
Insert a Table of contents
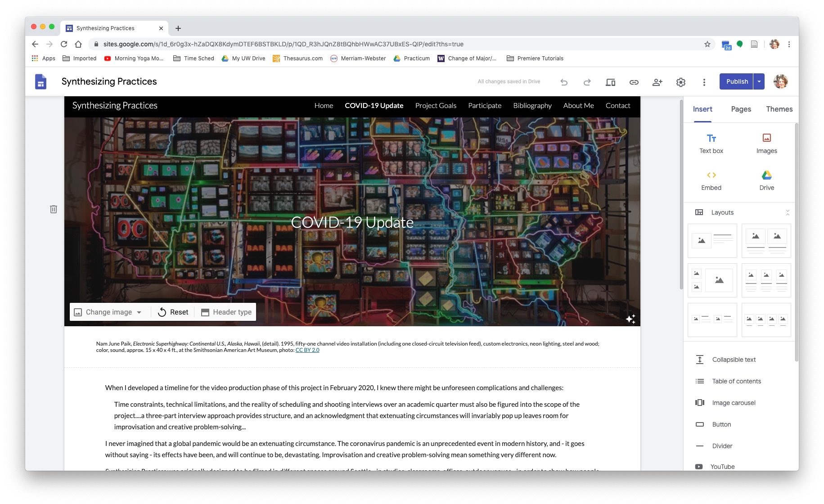[x=736, y=381]
